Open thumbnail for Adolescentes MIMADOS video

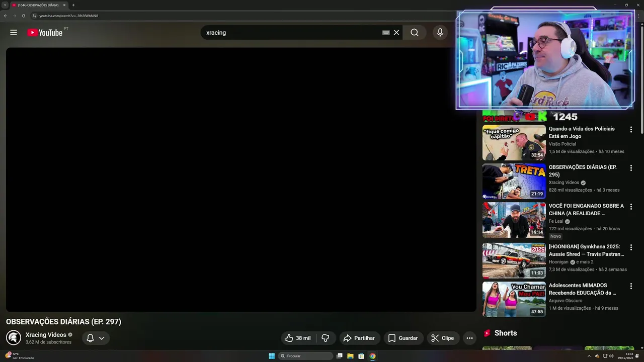[514, 299]
